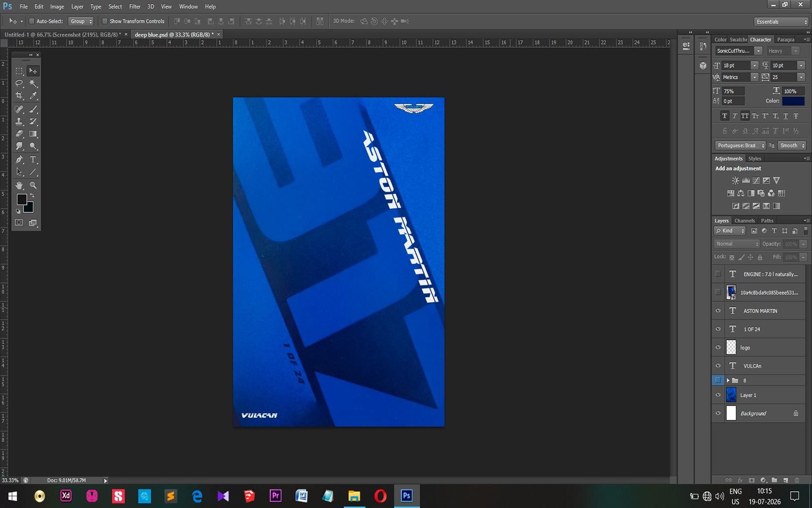Switch to the Channels tab
Screen dimensions: 812x508
pos(745,220)
